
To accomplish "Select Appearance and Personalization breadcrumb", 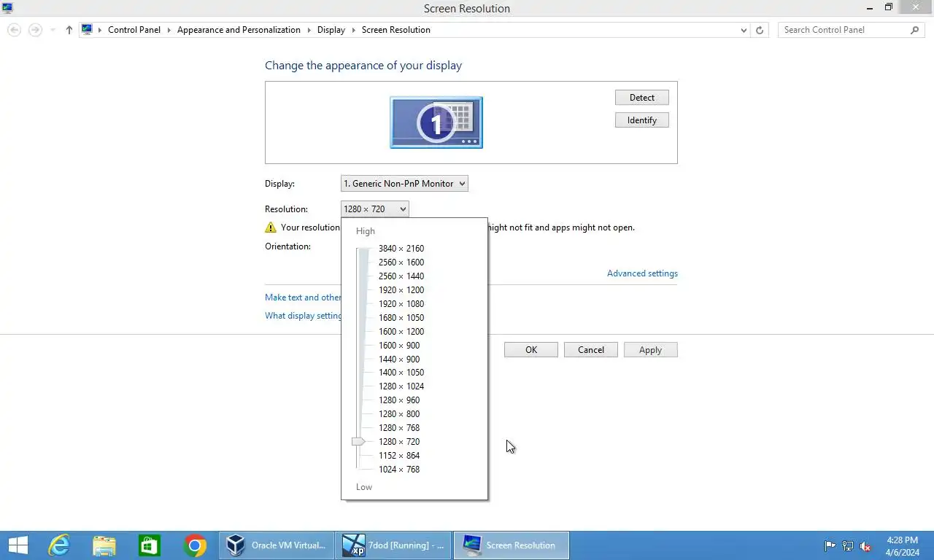I will point(239,30).
